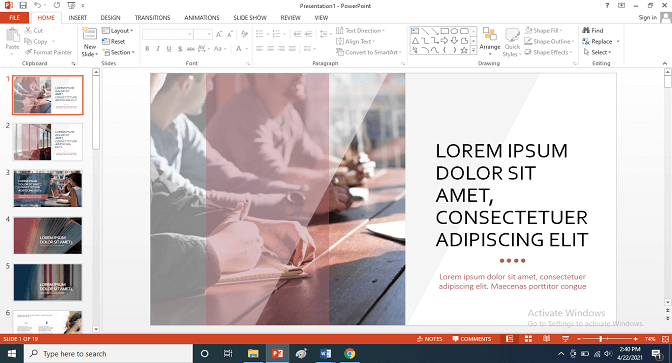Align text left
This screenshot has width=672, height=363.
click(x=259, y=48)
